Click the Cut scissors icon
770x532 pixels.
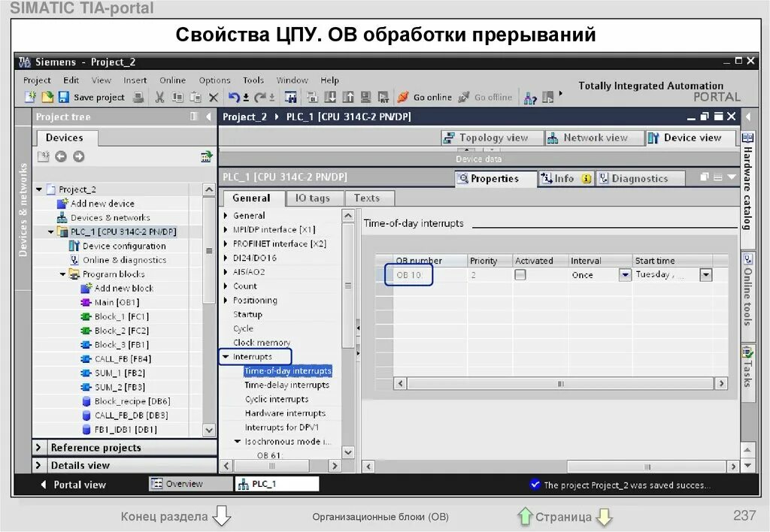point(159,97)
